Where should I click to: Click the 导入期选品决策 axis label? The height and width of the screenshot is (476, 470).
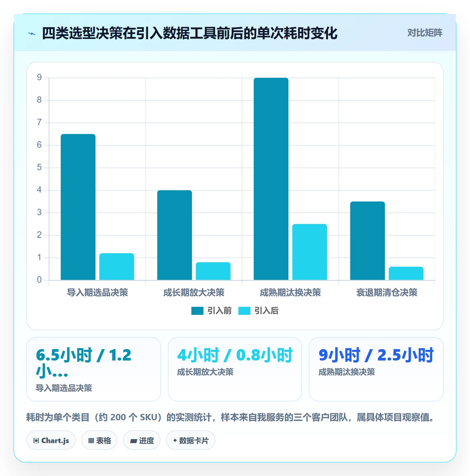[x=97, y=293]
